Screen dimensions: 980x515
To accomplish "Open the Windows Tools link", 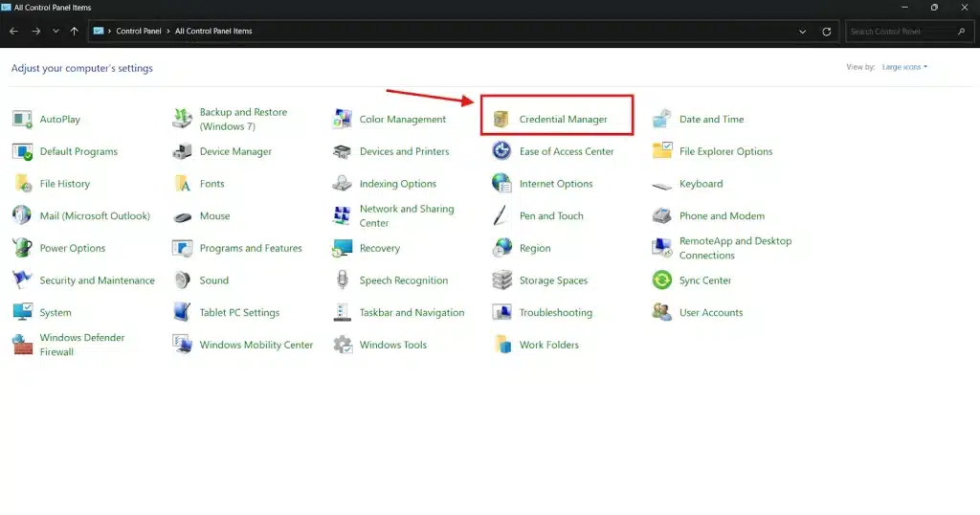I will (x=393, y=345).
